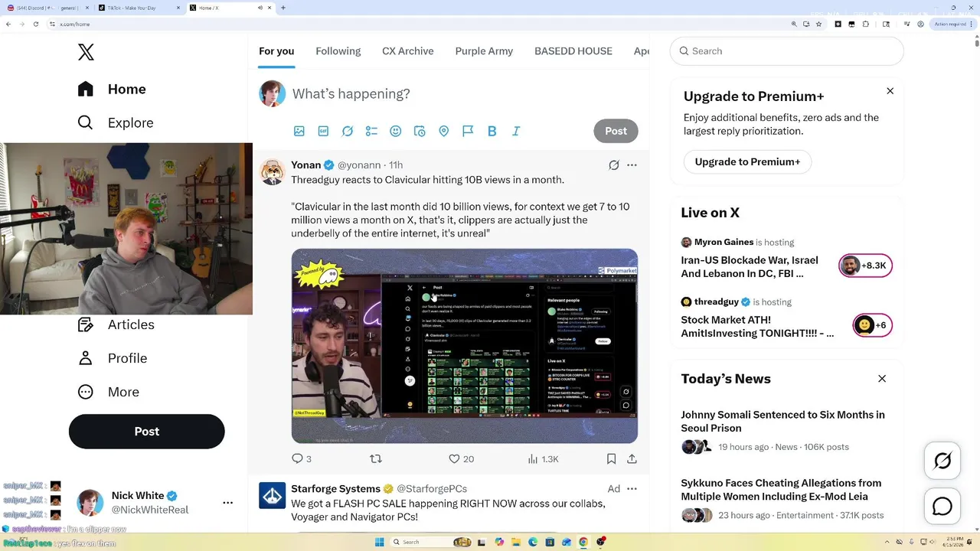Open the Messages floating chat button
Screen dimensions: 980x551
(942, 507)
